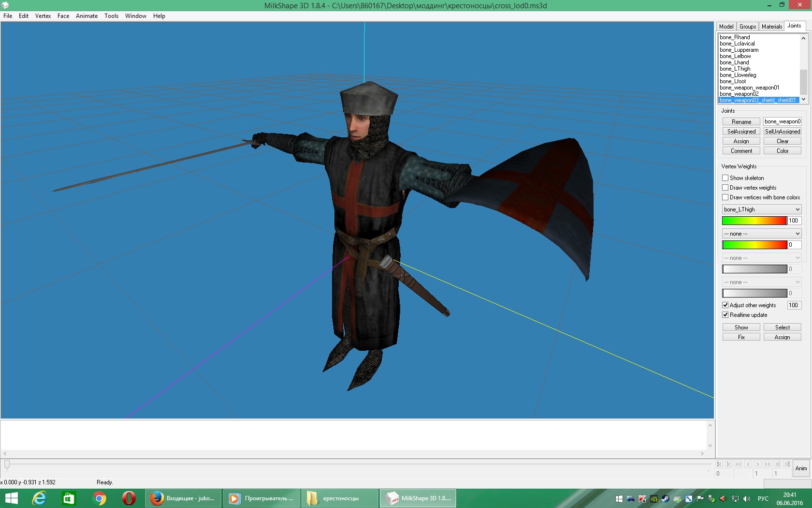Click the SelUnAssigned button
This screenshot has height=508, width=812.
783,132
